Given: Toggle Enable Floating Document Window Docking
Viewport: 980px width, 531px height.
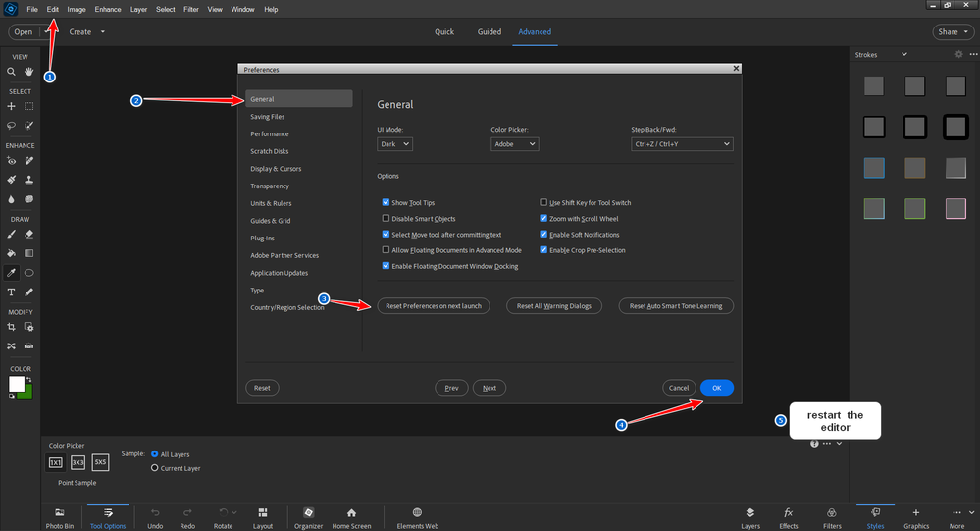Looking at the screenshot, I should click(386, 266).
